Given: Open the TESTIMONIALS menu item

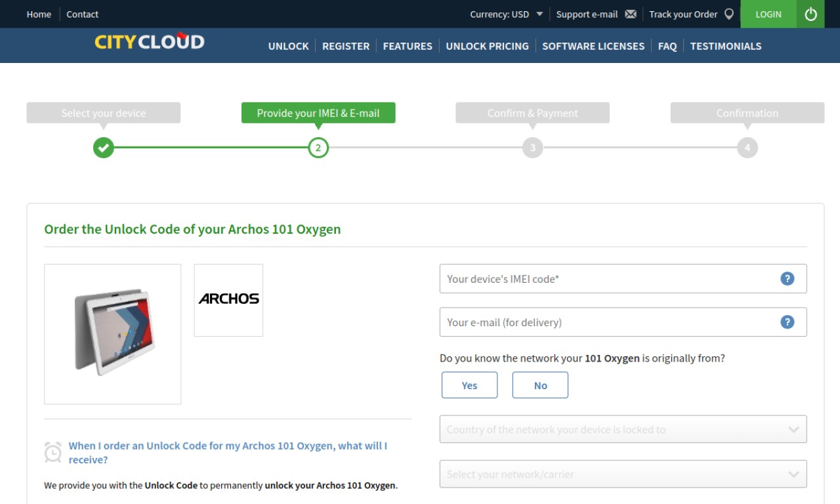Looking at the screenshot, I should click(x=726, y=46).
